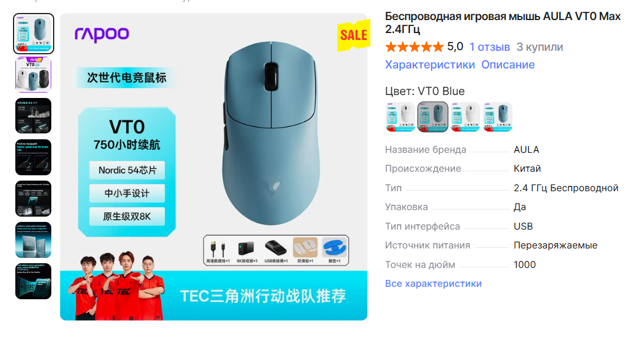Select the first blue mouse thumbnail
The height and width of the screenshot is (337, 644).
(33, 34)
